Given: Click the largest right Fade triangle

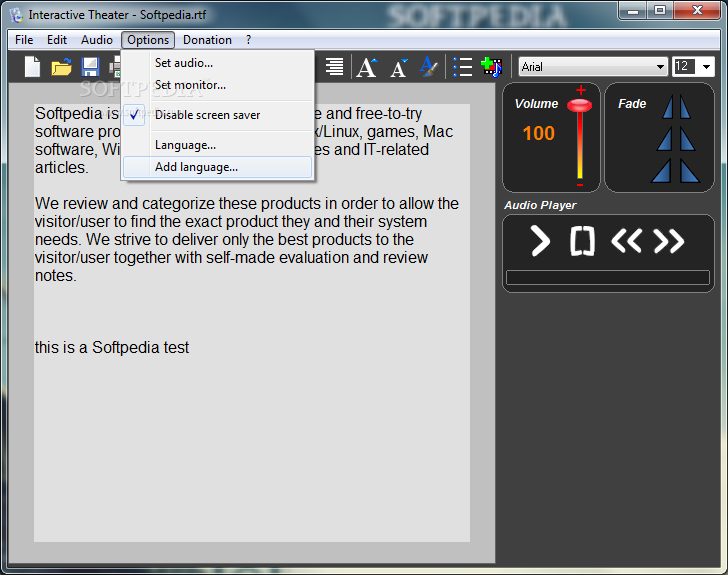Looking at the screenshot, I should [689, 170].
